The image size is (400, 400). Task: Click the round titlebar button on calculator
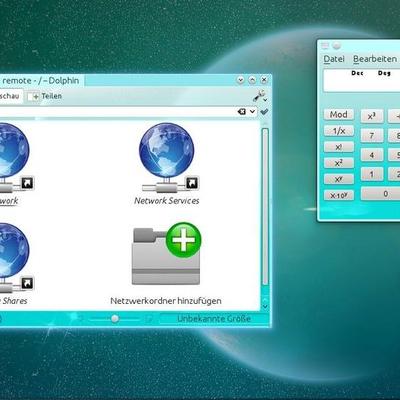[x=337, y=46]
